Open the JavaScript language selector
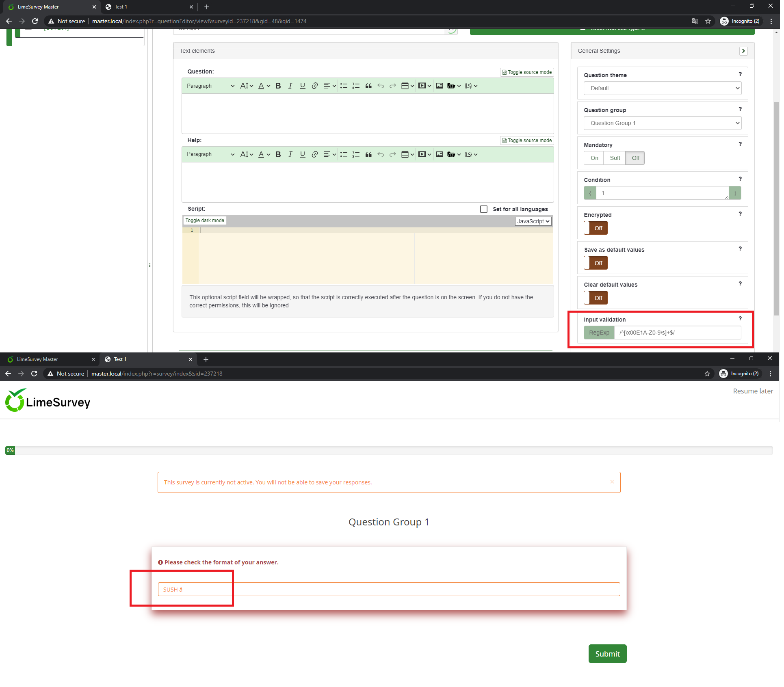 tap(533, 221)
